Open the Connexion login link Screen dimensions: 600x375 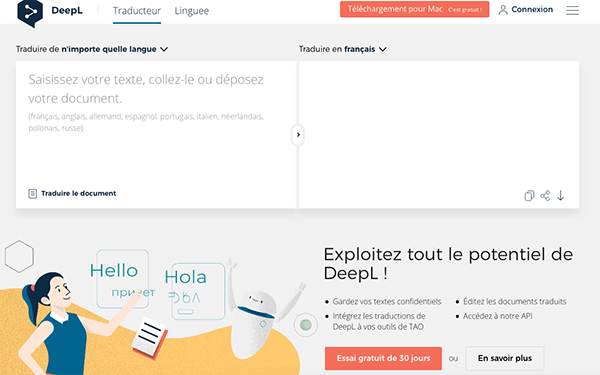(532, 10)
